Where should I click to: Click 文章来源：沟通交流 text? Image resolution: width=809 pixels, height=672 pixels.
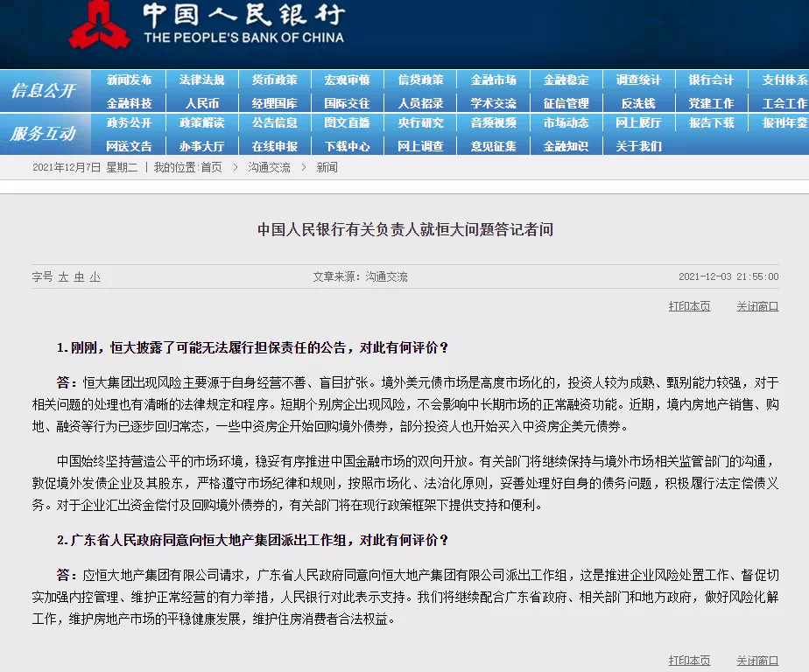(360, 277)
